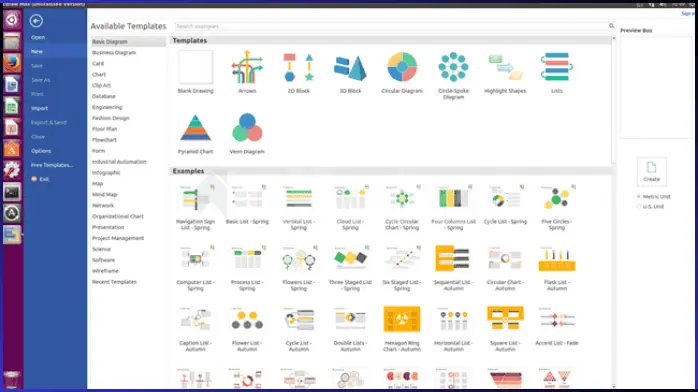The height and width of the screenshot is (392, 698).
Task: Pick the Pyramid Chart template icon
Action: [195, 128]
